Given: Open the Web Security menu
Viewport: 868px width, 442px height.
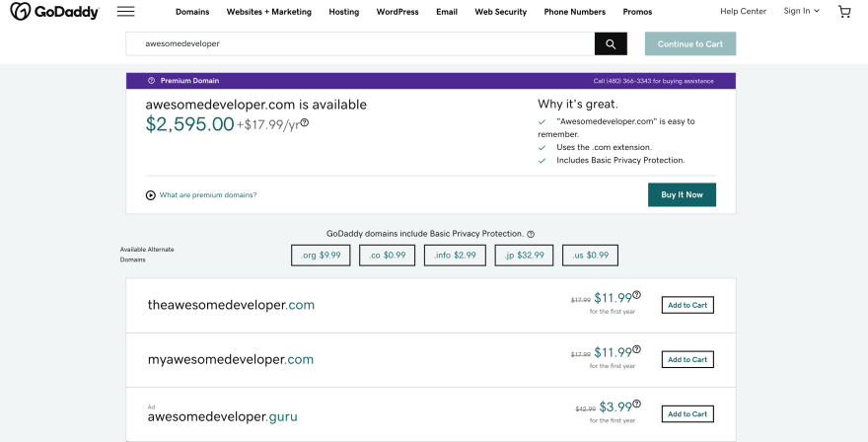Looking at the screenshot, I should tap(500, 12).
